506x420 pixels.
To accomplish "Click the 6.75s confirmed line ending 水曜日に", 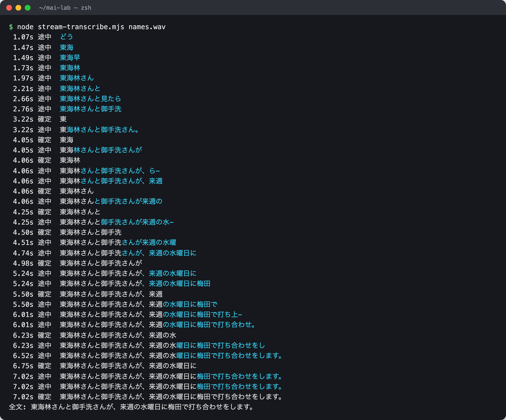I will coord(105,366).
